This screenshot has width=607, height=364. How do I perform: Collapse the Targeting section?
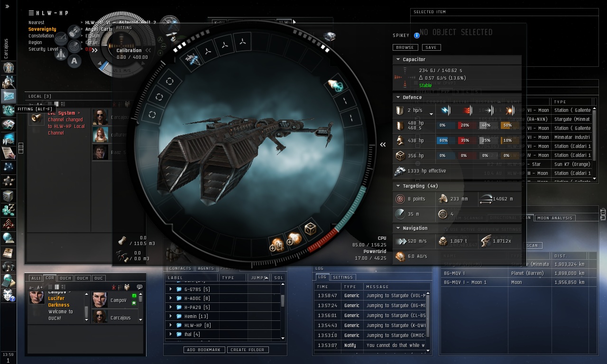pos(398,186)
